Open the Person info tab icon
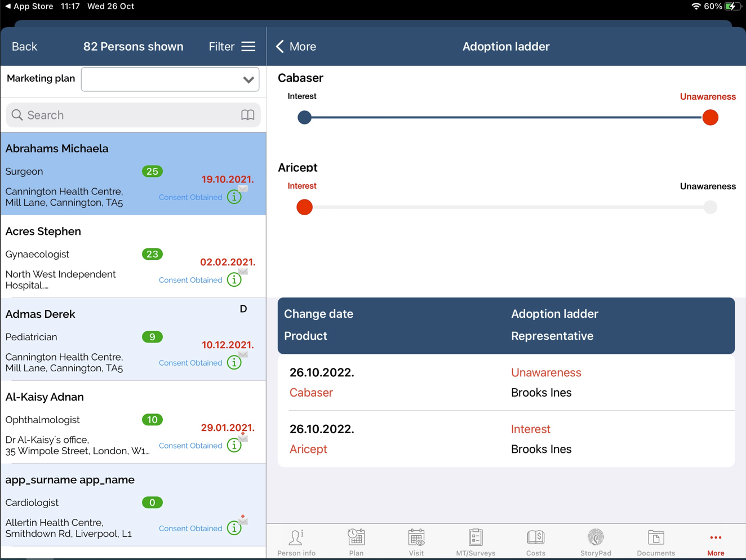746x560 pixels. (296, 538)
